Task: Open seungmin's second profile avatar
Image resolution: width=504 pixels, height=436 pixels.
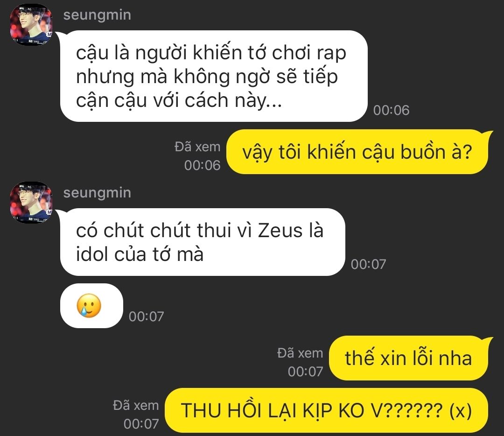Action: [31, 203]
